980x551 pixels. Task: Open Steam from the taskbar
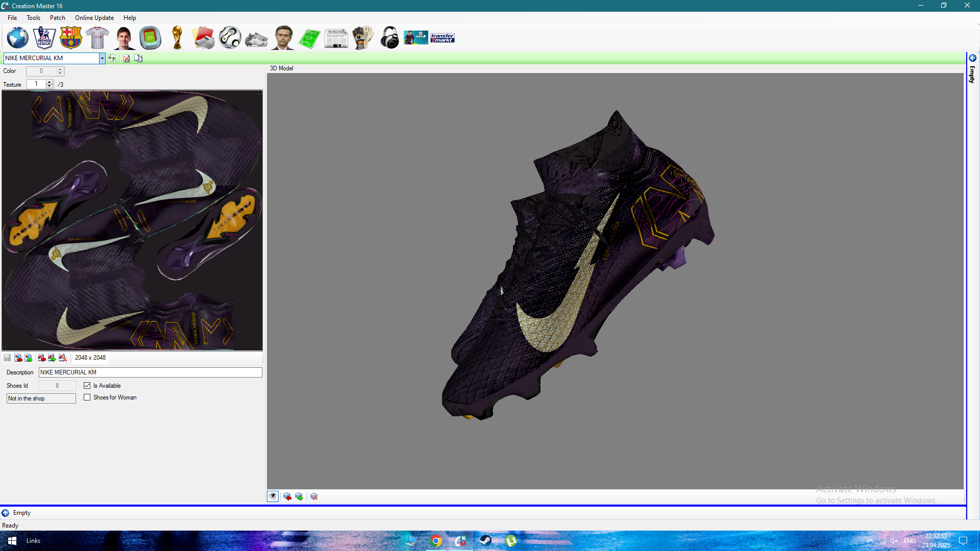click(x=485, y=541)
